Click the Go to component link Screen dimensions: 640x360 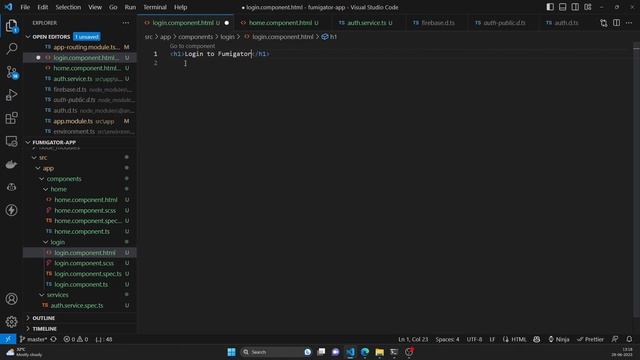[x=192, y=46]
